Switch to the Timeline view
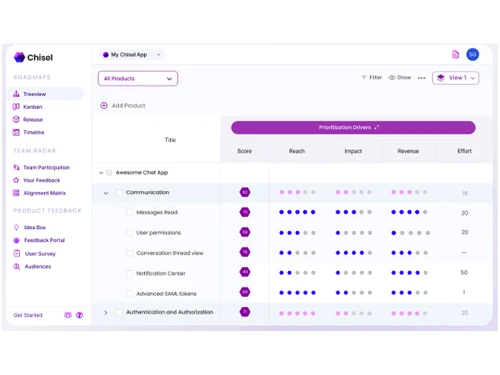 tap(33, 132)
